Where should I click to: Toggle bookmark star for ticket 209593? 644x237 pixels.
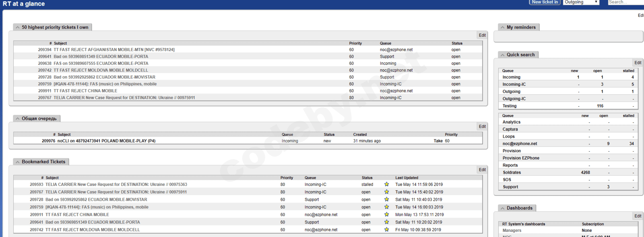386,184
